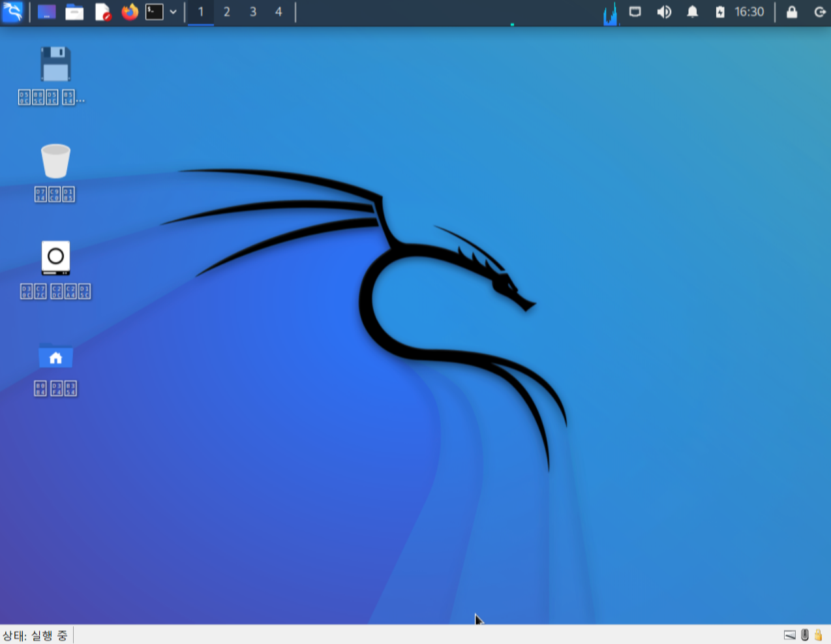This screenshot has width=831, height=644.
Task: Click the Show Desktop panel icon
Action: (46, 12)
